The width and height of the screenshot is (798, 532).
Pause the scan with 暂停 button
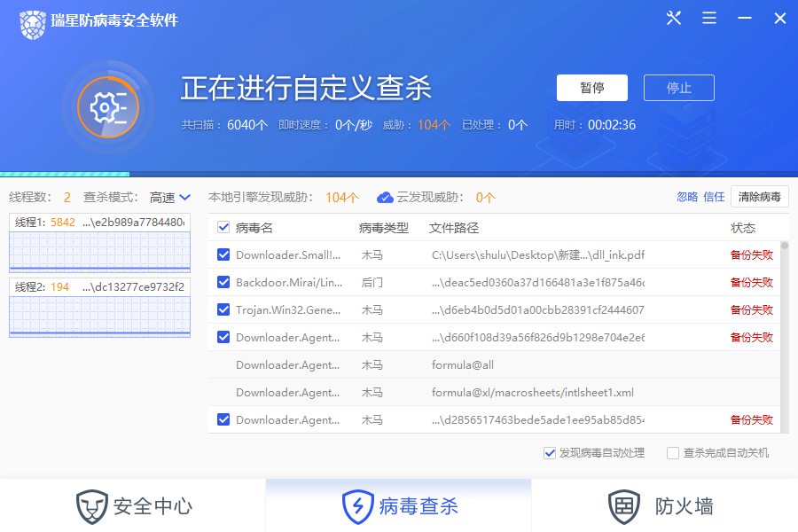tap(592, 88)
